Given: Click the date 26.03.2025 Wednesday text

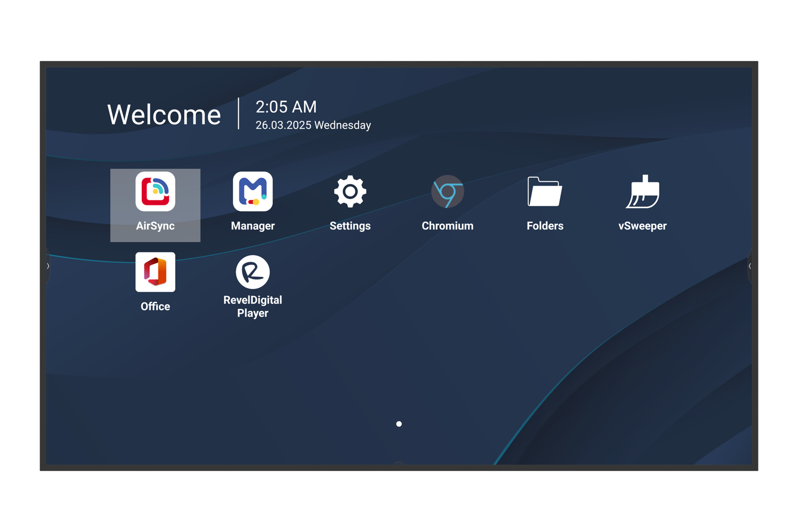Looking at the screenshot, I should (x=313, y=125).
